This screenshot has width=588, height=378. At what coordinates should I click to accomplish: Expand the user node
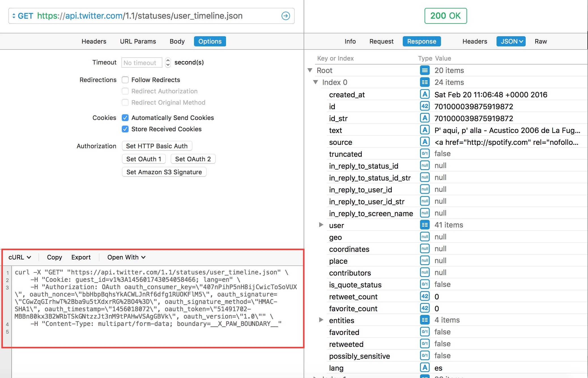pyautogui.click(x=321, y=225)
